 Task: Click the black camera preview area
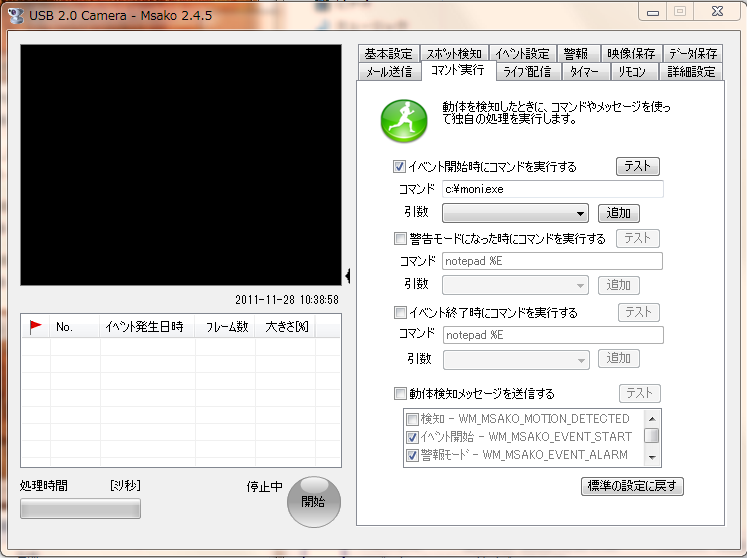181,165
